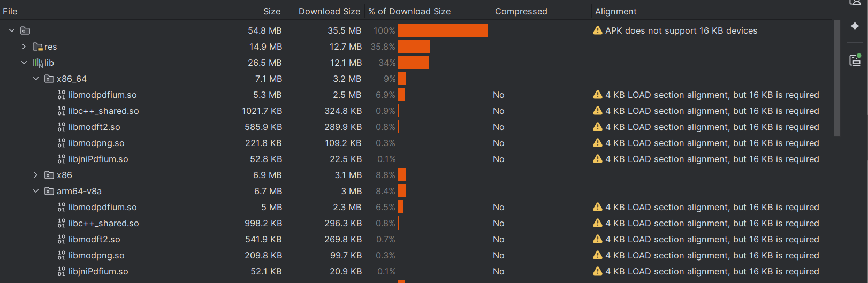Open the Running Devices tool window

855,60
